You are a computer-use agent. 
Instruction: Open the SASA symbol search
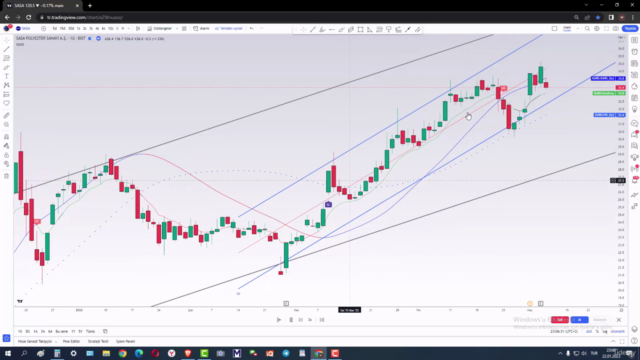[24, 29]
